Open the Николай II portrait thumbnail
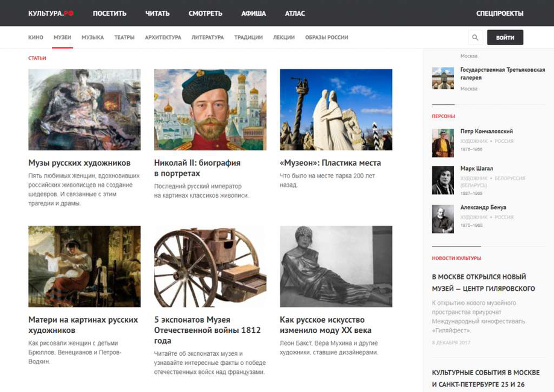 pyautogui.click(x=210, y=110)
